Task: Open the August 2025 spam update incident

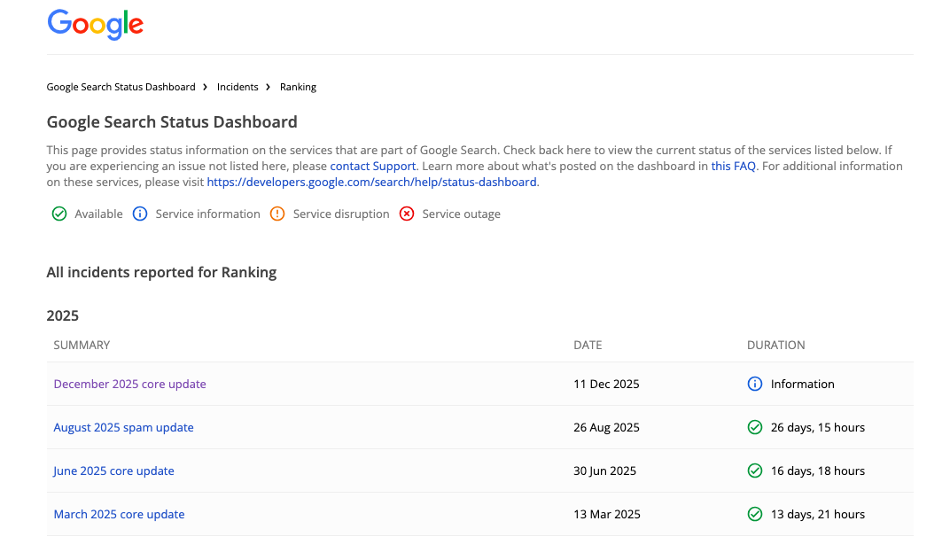Action: pyautogui.click(x=123, y=427)
